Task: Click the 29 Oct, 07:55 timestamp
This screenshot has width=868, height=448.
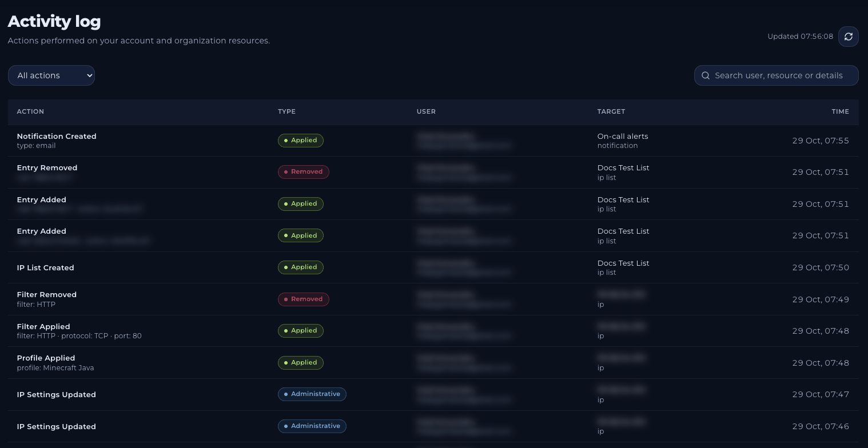Action: click(821, 141)
